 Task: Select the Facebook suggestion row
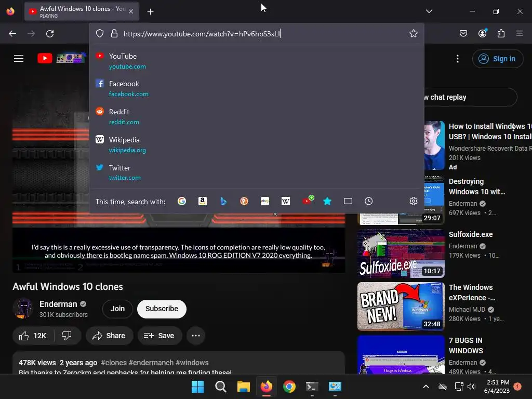coord(257,88)
